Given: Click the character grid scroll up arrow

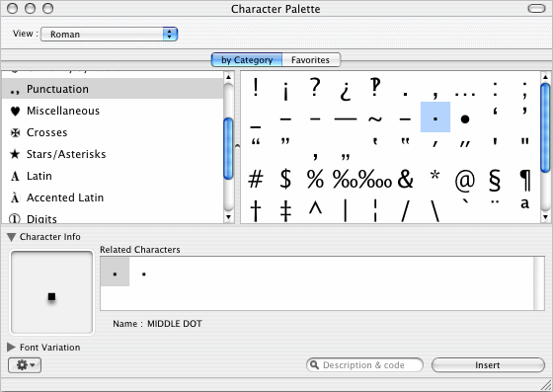Looking at the screenshot, I should tap(545, 77).
